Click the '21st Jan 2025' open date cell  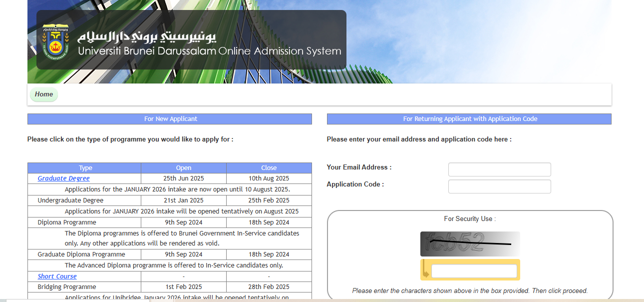point(184,200)
